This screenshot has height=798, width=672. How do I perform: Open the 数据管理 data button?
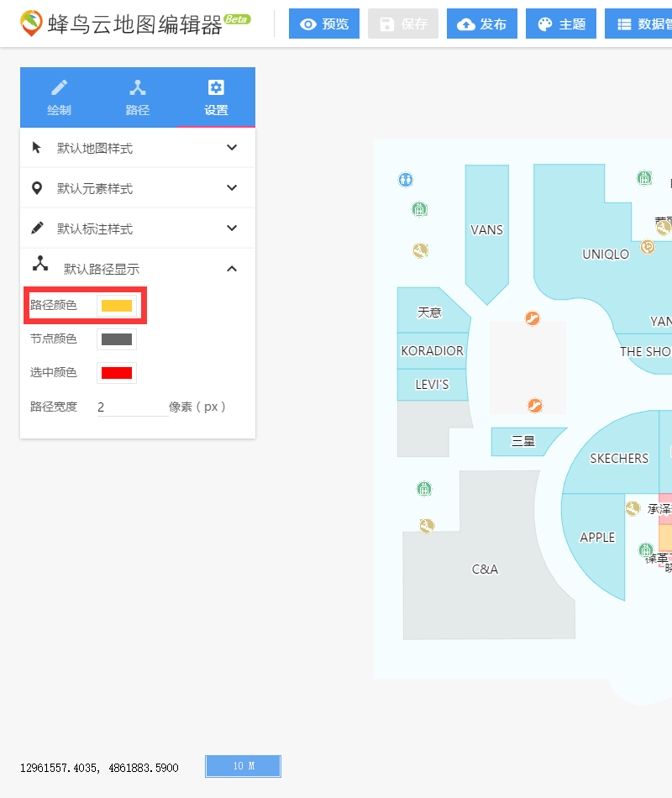[638, 24]
